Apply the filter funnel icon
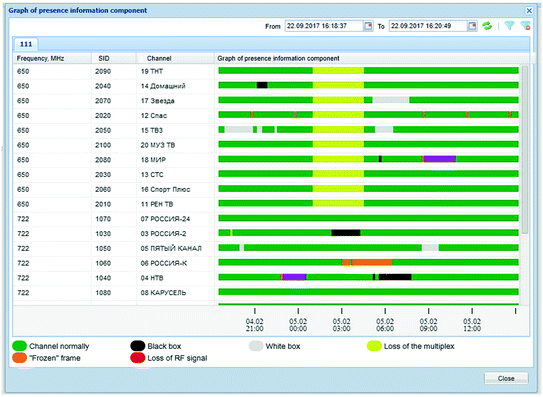The height and width of the screenshot is (397, 543). [509, 25]
